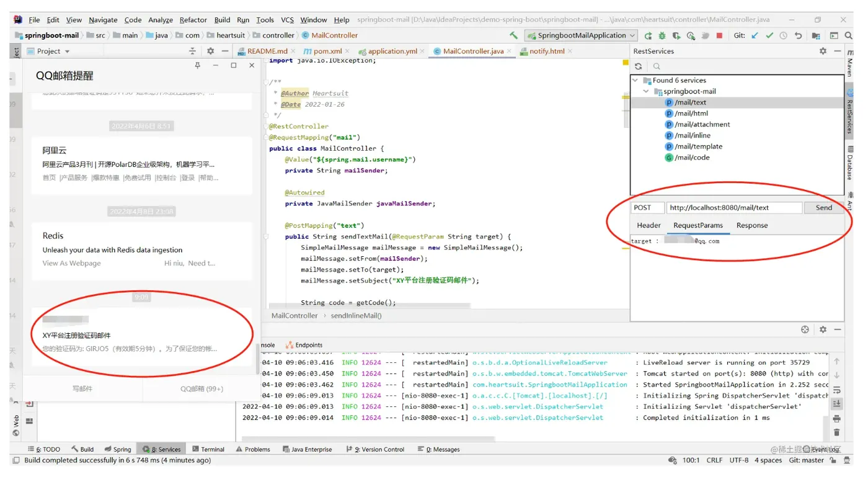Open the 阿里云 mail notification
Image resolution: width=868 pixels, height=479 pixels.
click(x=142, y=164)
